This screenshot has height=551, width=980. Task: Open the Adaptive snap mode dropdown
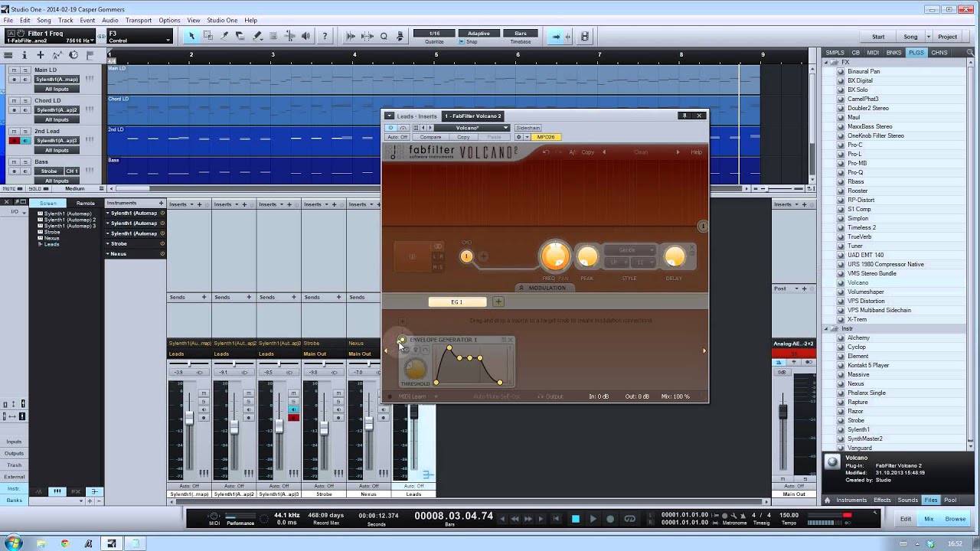[479, 34]
